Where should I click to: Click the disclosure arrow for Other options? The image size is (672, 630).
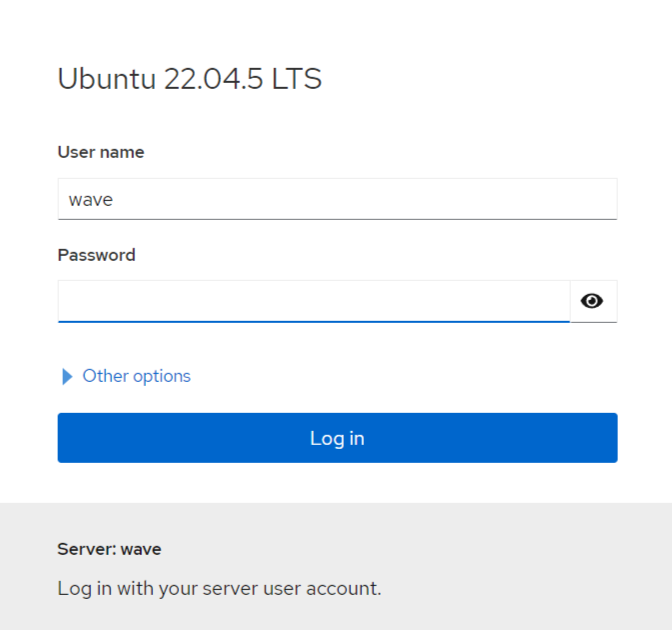click(67, 376)
